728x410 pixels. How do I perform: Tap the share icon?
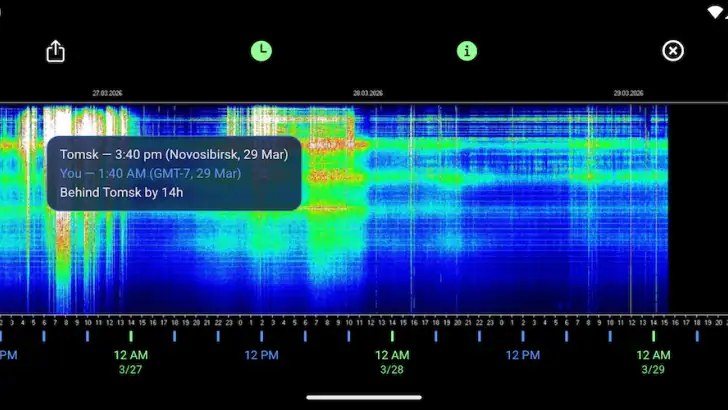click(x=56, y=51)
